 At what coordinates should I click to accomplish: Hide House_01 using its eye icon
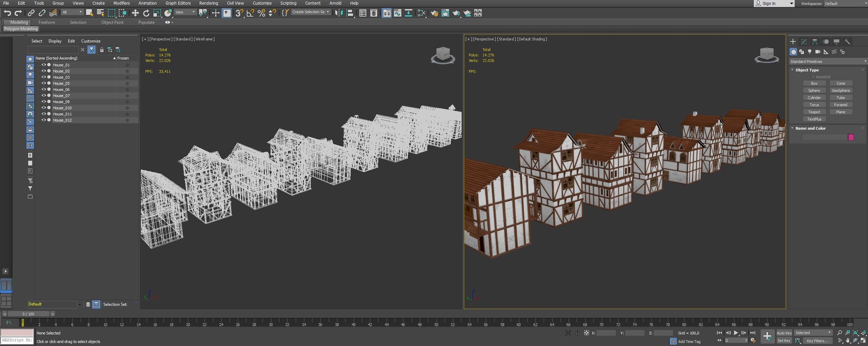tap(44, 65)
